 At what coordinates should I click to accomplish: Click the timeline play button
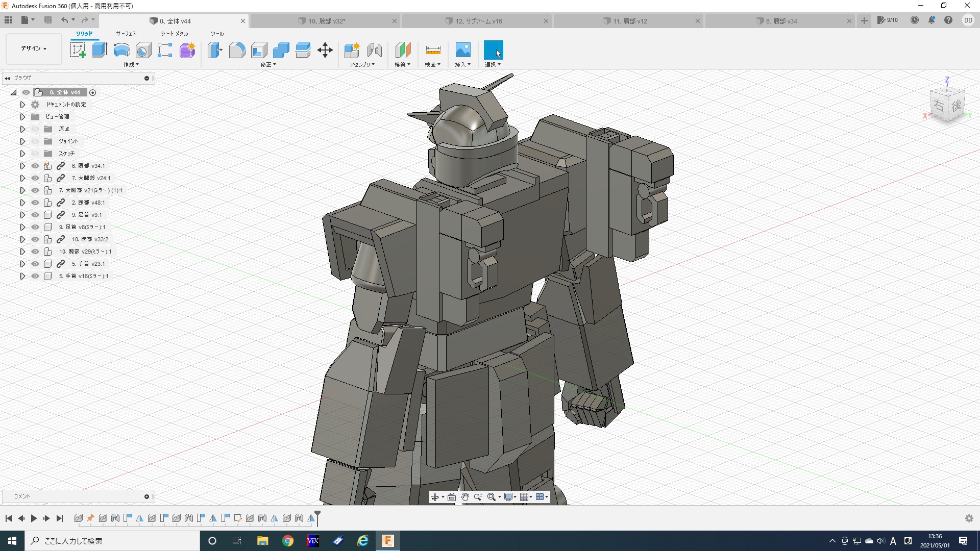[x=34, y=518]
